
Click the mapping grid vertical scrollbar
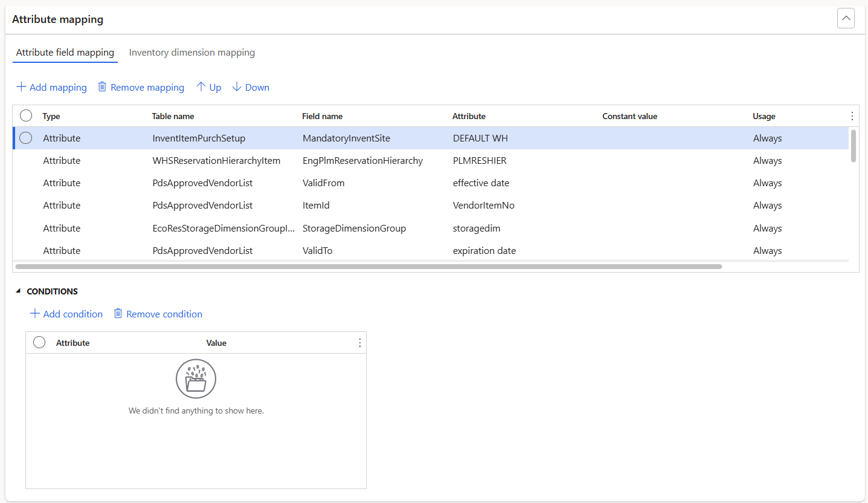pyautogui.click(x=854, y=146)
